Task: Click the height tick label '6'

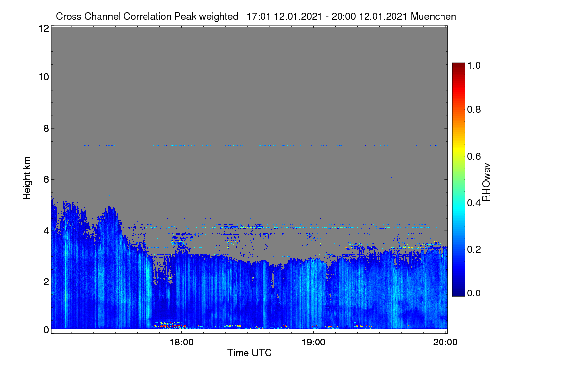Action: click(x=46, y=179)
